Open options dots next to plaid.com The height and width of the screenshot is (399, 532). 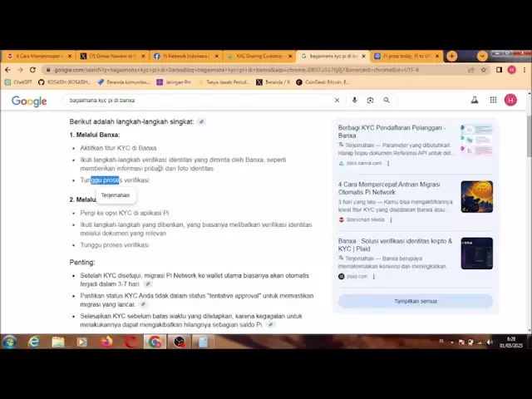374,277
